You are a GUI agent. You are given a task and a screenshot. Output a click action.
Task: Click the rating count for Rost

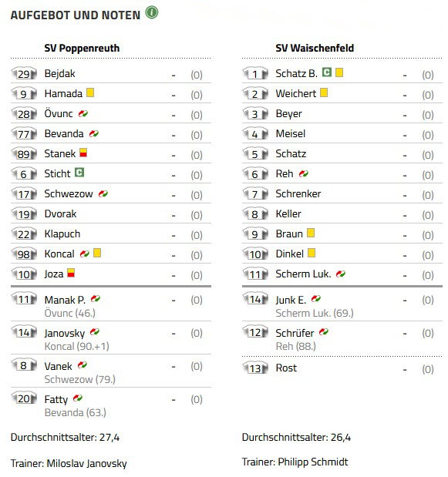(428, 369)
